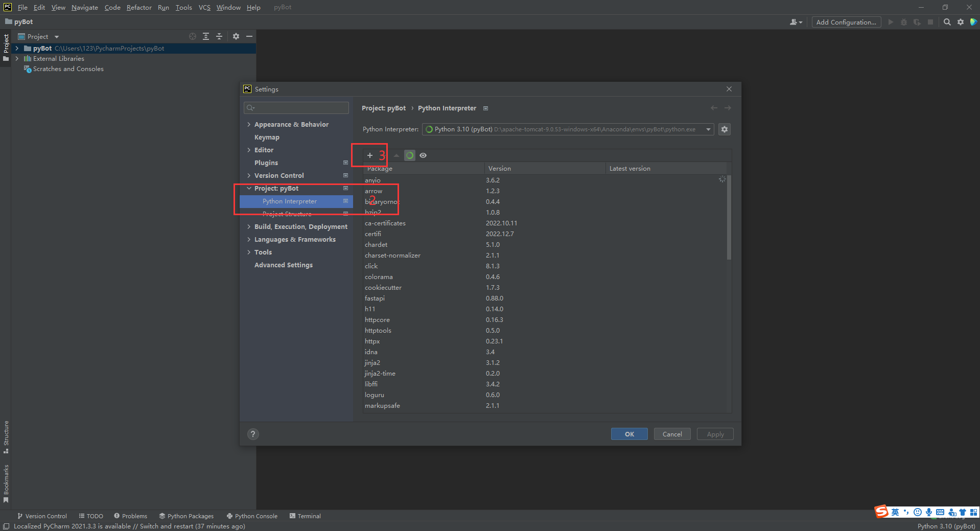Go forward with the settings right arrow
The height and width of the screenshot is (531, 980).
click(x=728, y=108)
